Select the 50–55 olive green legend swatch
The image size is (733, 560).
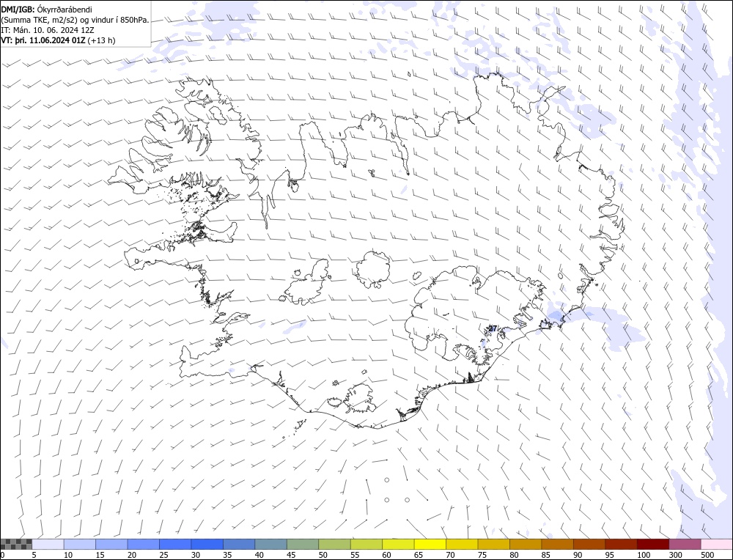pos(335,544)
